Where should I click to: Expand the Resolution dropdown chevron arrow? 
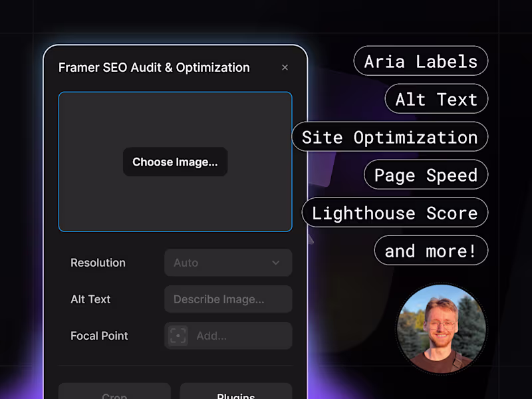point(276,263)
